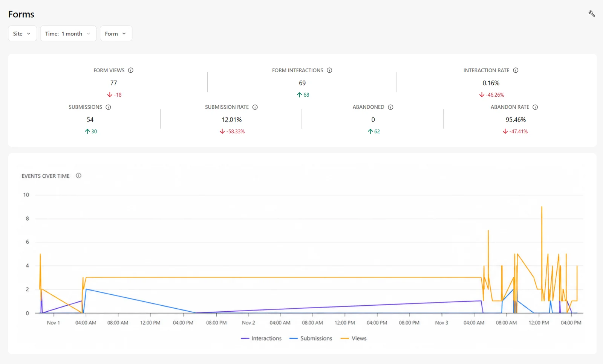Click the Nov 2 axis label

248,323
